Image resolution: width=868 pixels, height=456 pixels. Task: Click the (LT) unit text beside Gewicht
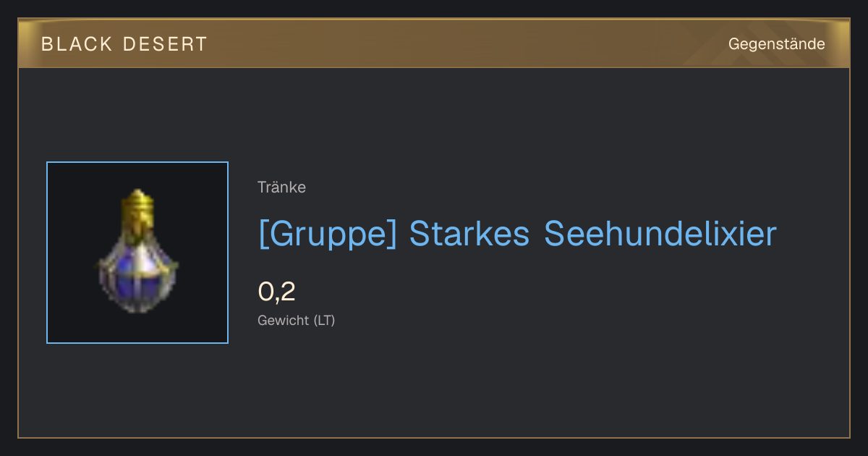pyautogui.click(x=324, y=320)
